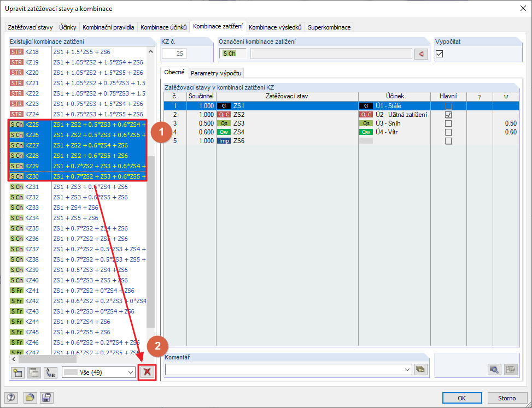Select combination KZ41 in the list
Image resolution: width=532 pixels, height=408 pixels.
78,291
